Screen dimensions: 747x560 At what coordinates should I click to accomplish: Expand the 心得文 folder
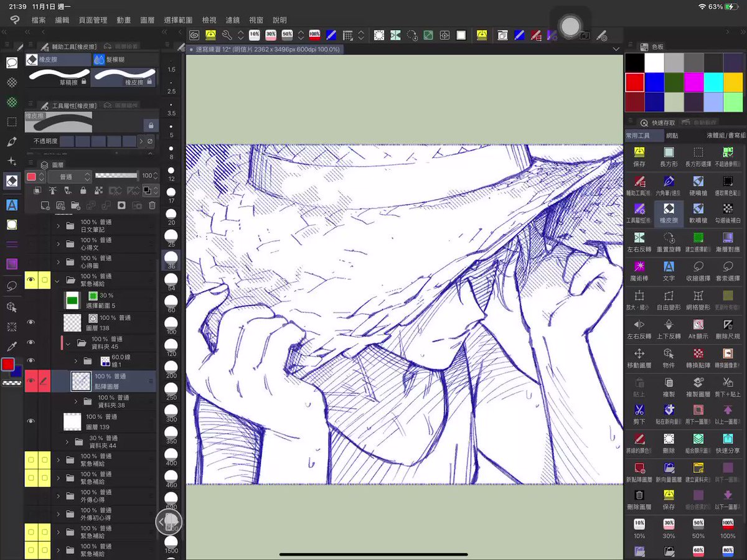point(59,244)
